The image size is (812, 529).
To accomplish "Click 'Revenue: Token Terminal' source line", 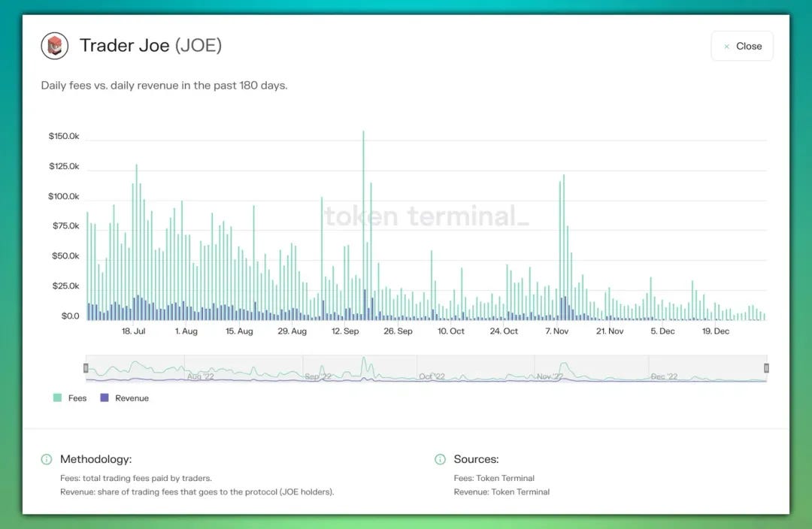I will [x=501, y=491].
